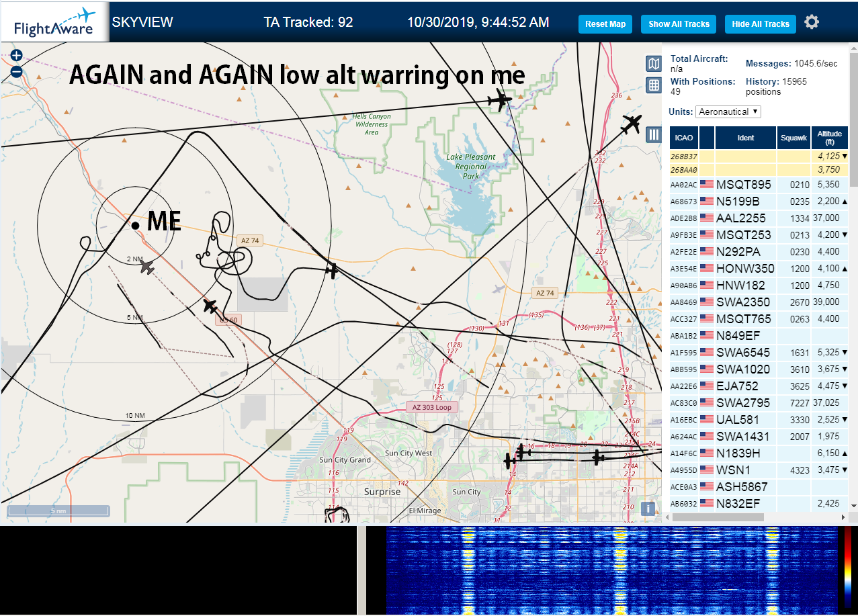Select aircraft row 268AA0
The width and height of the screenshot is (858, 616).
click(759, 170)
